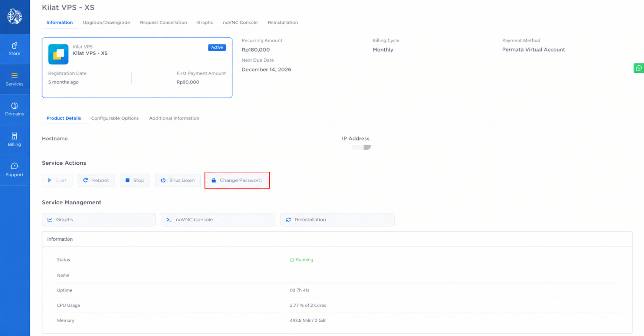
Task: Open Support from the sidebar
Action: pos(14,170)
